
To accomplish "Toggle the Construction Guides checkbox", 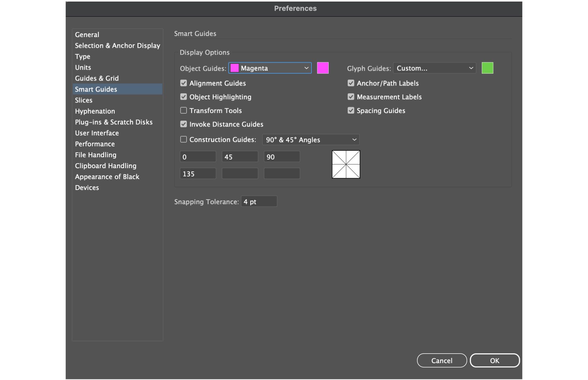I will click(x=183, y=139).
